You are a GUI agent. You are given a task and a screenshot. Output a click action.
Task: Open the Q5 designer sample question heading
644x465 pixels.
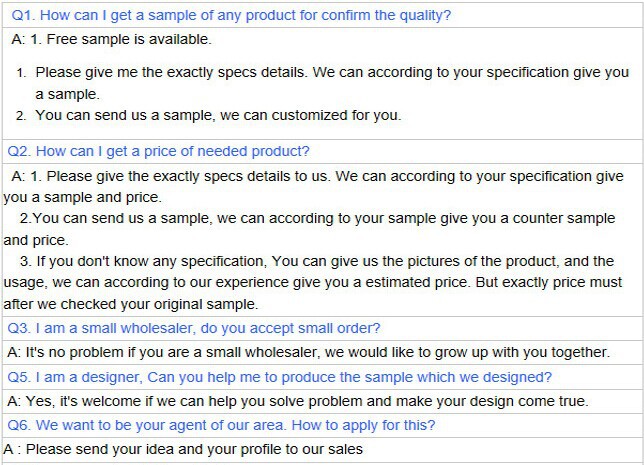280,377
